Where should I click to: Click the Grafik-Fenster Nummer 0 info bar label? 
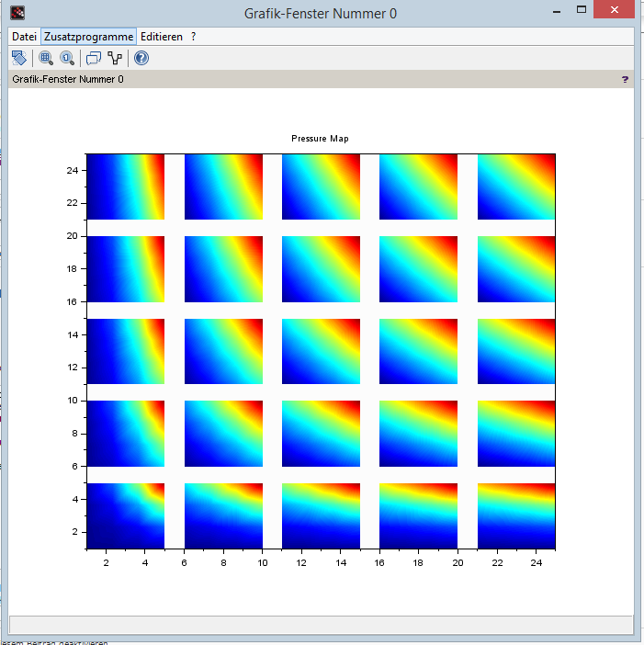(67, 80)
